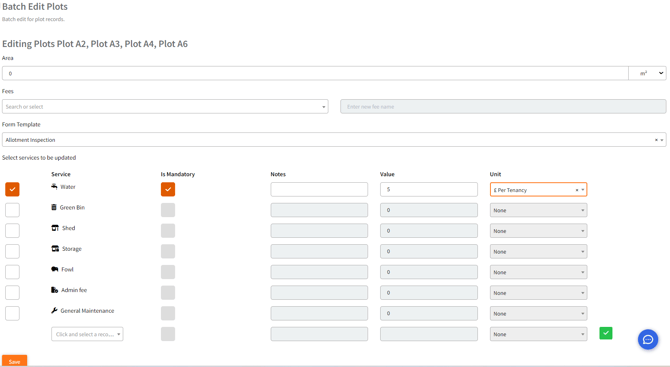Click the Fowl service icon
Image resolution: width=670 pixels, height=367 pixels.
pos(55,269)
